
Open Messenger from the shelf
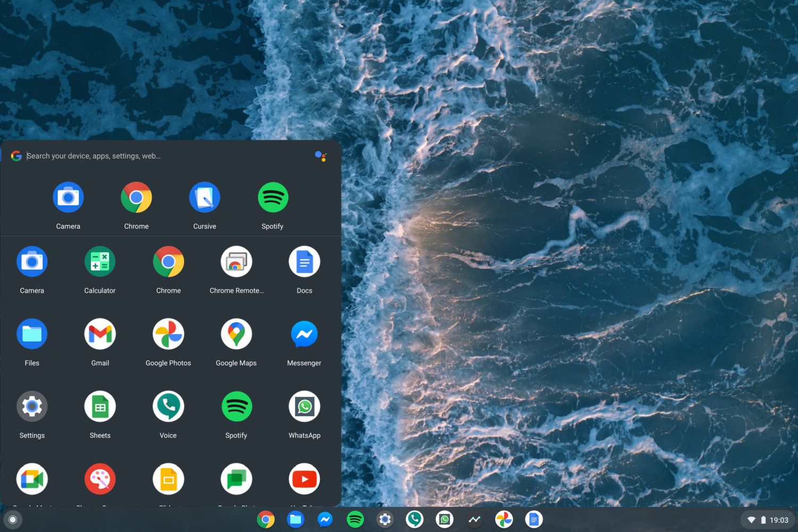pos(325,519)
